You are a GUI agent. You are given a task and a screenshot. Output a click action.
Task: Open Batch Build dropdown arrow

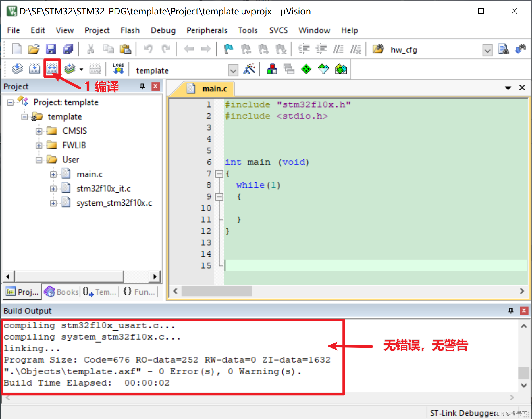(x=82, y=69)
